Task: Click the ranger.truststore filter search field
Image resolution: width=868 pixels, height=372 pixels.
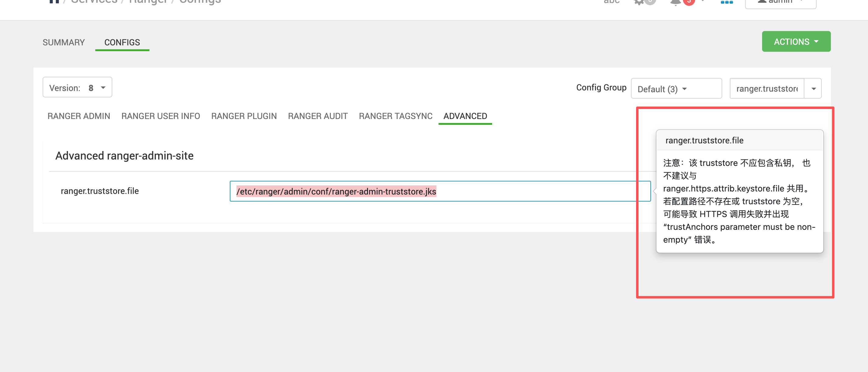Action: click(767, 89)
